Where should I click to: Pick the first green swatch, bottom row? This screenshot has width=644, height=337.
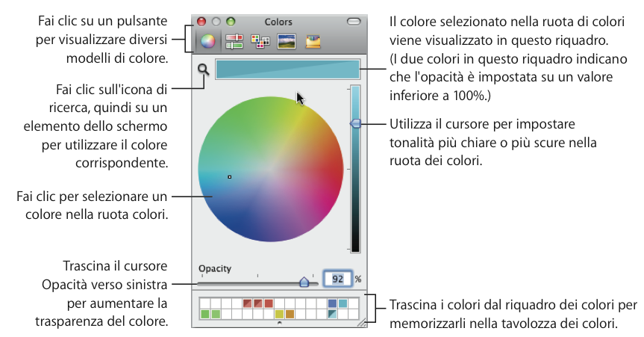(204, 315)
